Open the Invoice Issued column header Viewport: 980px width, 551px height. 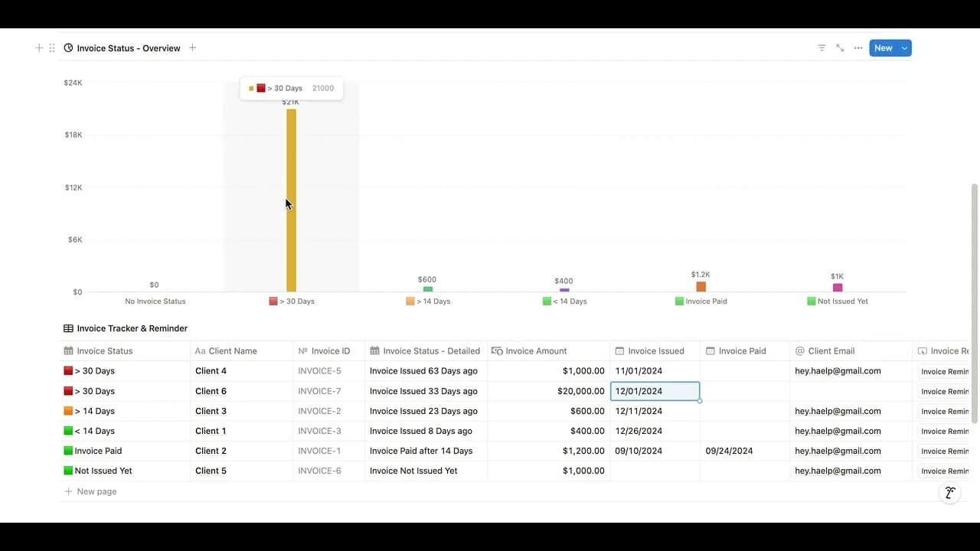655,351
